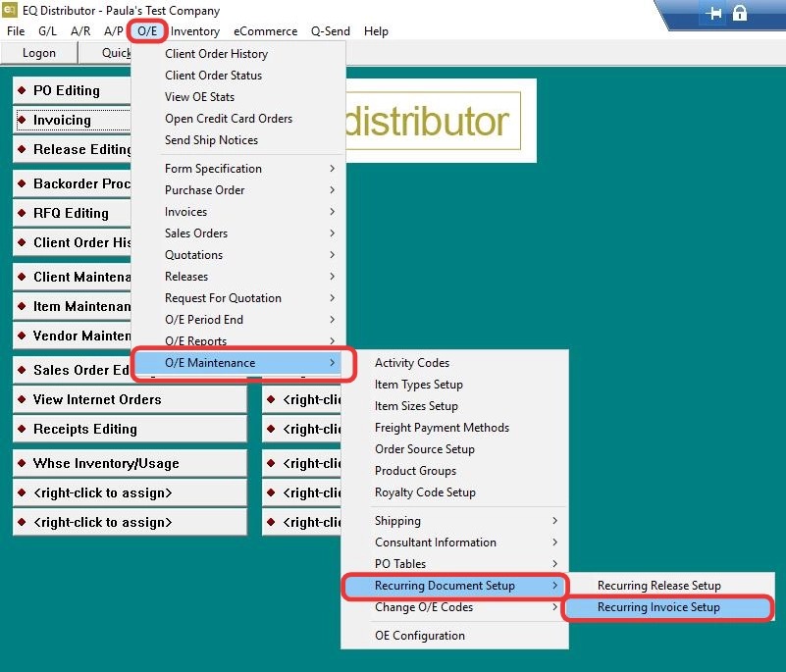Click the PO Editing button
786x672 pixels.
[72, 90]
